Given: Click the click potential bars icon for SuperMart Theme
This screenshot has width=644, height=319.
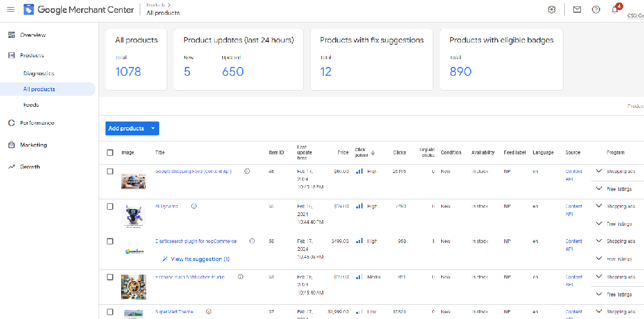Looking at the screenshot, I should [x=359, y=312].
